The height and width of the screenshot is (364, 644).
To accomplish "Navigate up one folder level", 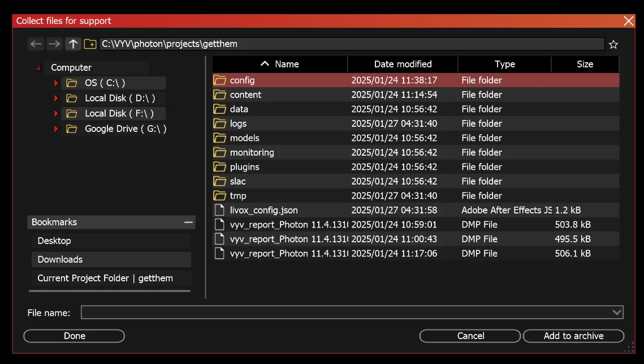I will click(73, 44).
